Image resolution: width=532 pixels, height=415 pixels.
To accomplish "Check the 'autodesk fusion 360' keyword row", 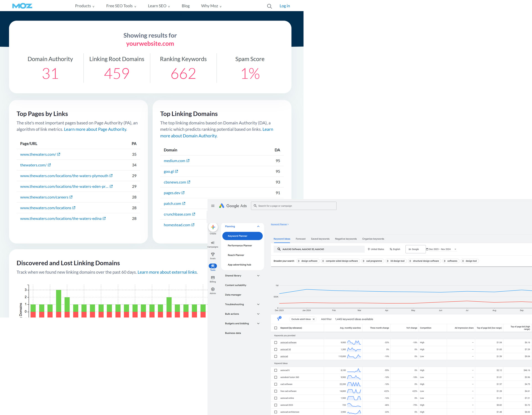I will [x=276, y=377].
